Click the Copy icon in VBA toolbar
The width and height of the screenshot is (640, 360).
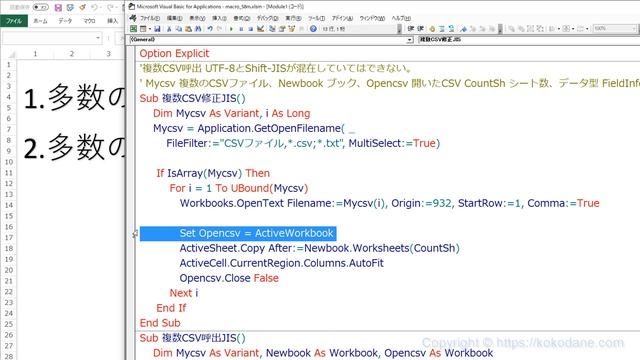(x=179, y=29)
